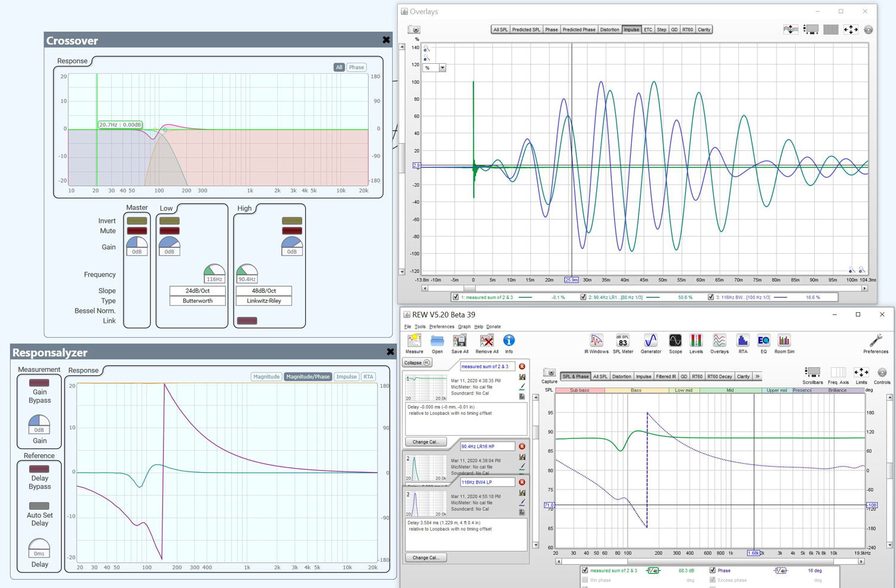Open the File menu in REW
Screen dimensions: 896x588
pos(407,327)
